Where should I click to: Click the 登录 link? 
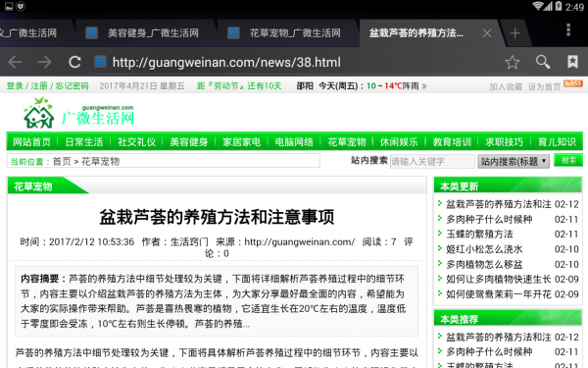tap(15, 86)
